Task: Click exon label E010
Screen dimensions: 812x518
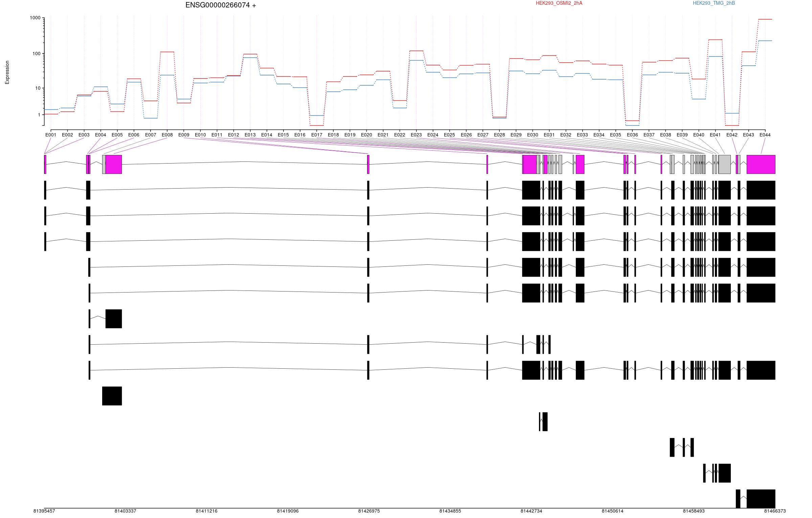Action: [x=200, y=135]
